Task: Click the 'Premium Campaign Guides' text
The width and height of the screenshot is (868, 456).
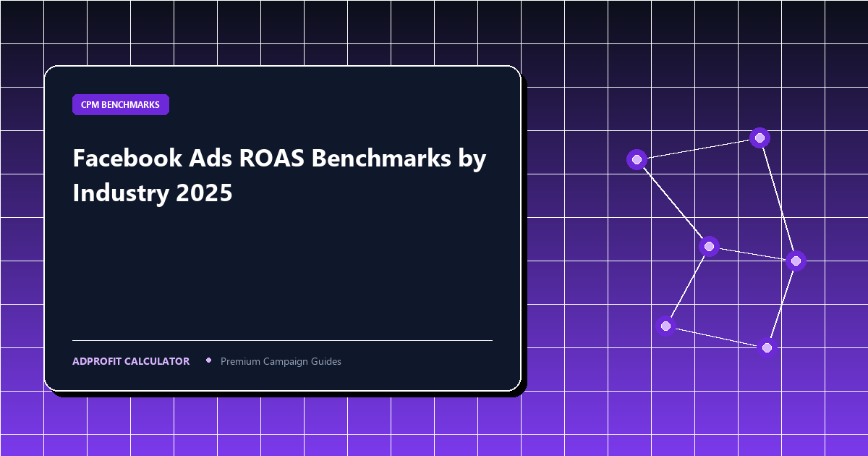Action: point(281,361)
